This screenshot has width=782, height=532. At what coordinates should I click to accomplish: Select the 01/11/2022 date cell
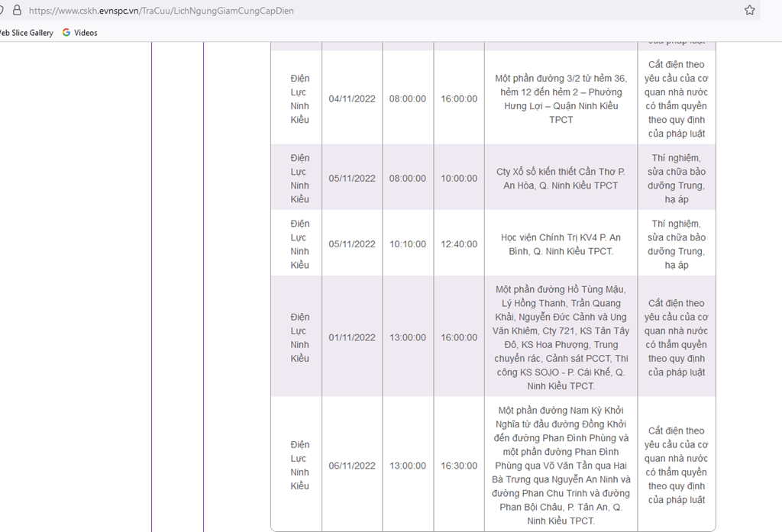pyautogui.click(x=352, y=337)
